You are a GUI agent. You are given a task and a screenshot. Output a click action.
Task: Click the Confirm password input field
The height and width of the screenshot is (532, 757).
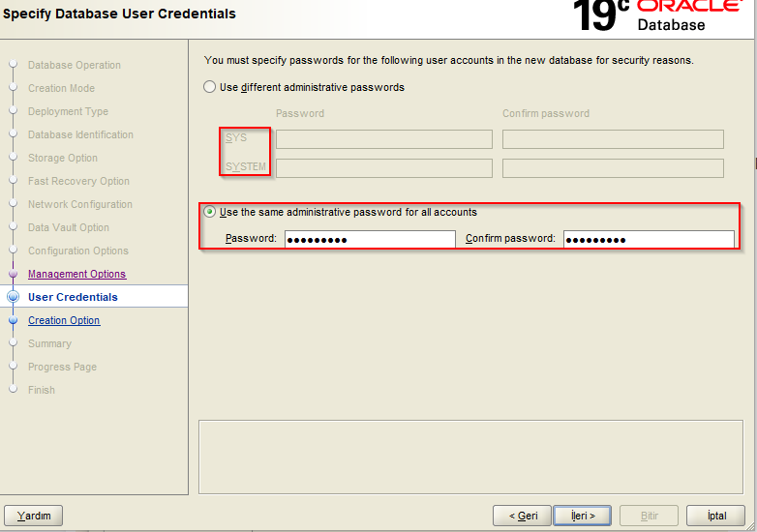point(649,239)
